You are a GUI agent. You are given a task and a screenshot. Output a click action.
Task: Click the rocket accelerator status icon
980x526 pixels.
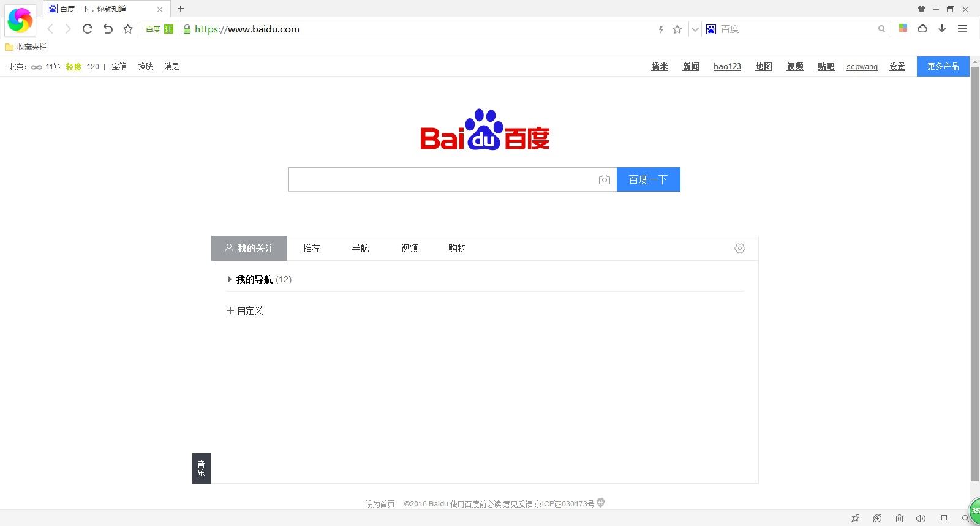click(856, 519)
